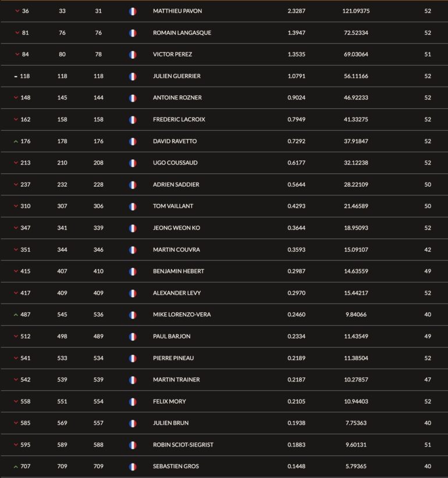Click the French flag beside Matthieu Pavon
The width and height of the screenshot is (448, 478).
coord(133,11)
